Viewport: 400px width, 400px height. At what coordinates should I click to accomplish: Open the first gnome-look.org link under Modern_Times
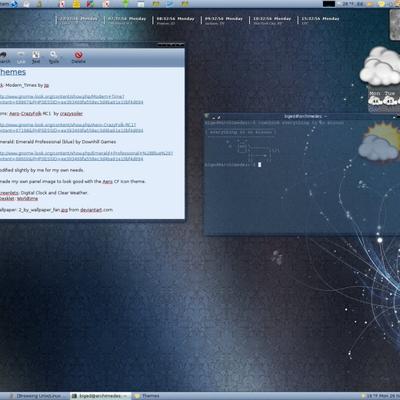71,99
